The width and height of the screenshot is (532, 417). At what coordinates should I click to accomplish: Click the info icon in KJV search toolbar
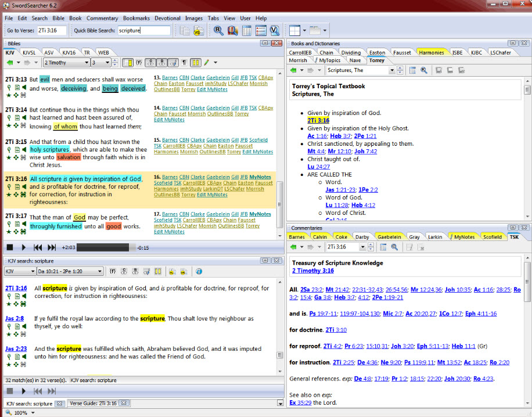pos(199,271)
